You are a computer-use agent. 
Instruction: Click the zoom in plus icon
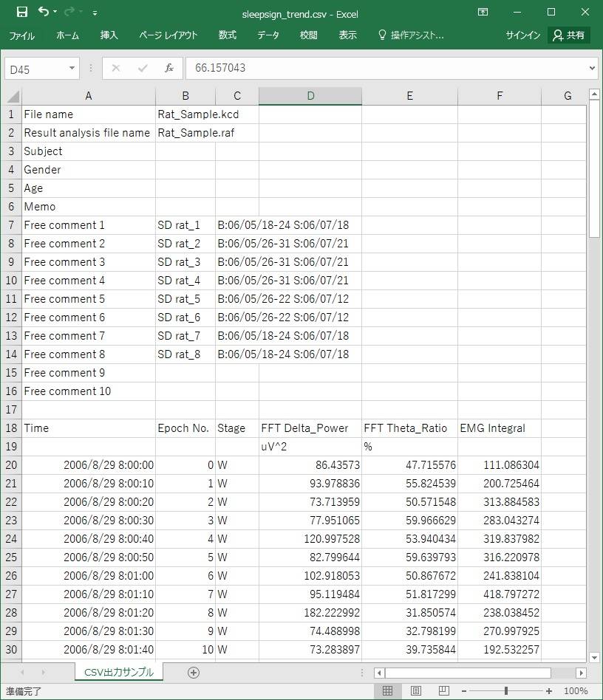point(549,691)
